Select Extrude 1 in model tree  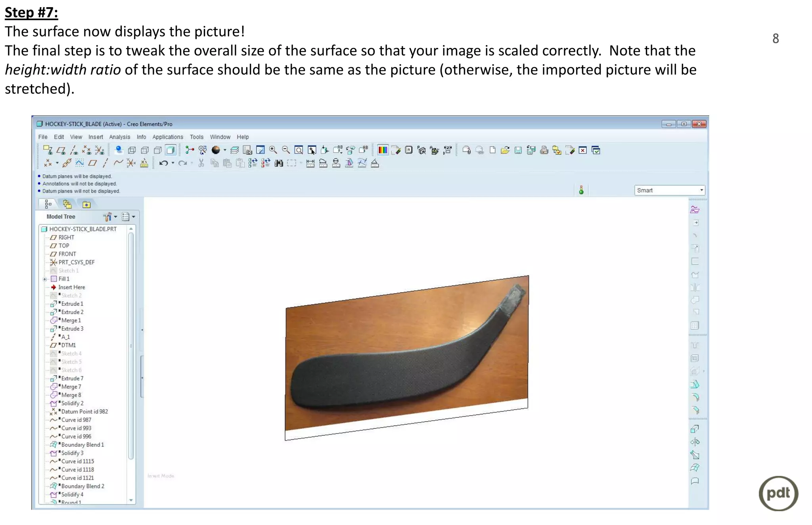pyautogui.click(x=72, y=304)
